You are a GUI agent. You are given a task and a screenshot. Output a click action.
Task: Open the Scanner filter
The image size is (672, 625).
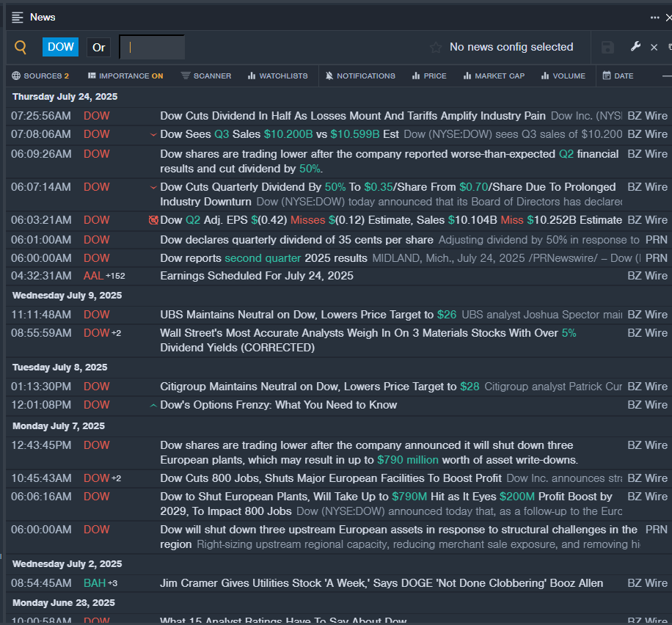(x=206, y=76)
